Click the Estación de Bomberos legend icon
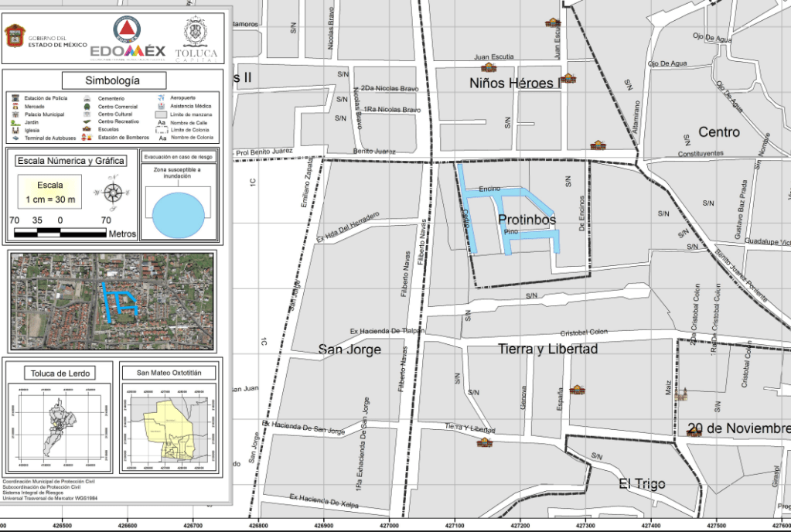This screenshot has height=532, width=791. click(x=88, y=138)
